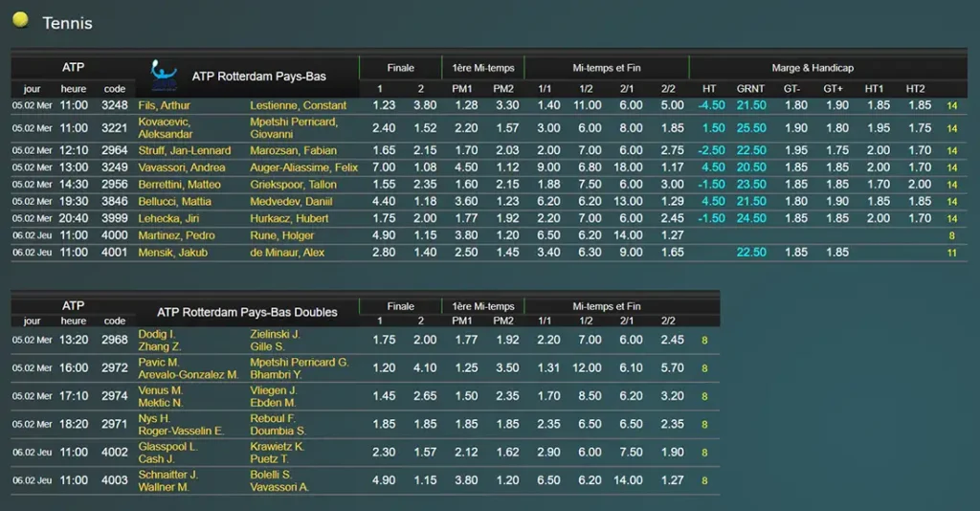Choose the 1.52 odds on Mpetshi Perricard, Giovanni

click(x=425, y=128)
